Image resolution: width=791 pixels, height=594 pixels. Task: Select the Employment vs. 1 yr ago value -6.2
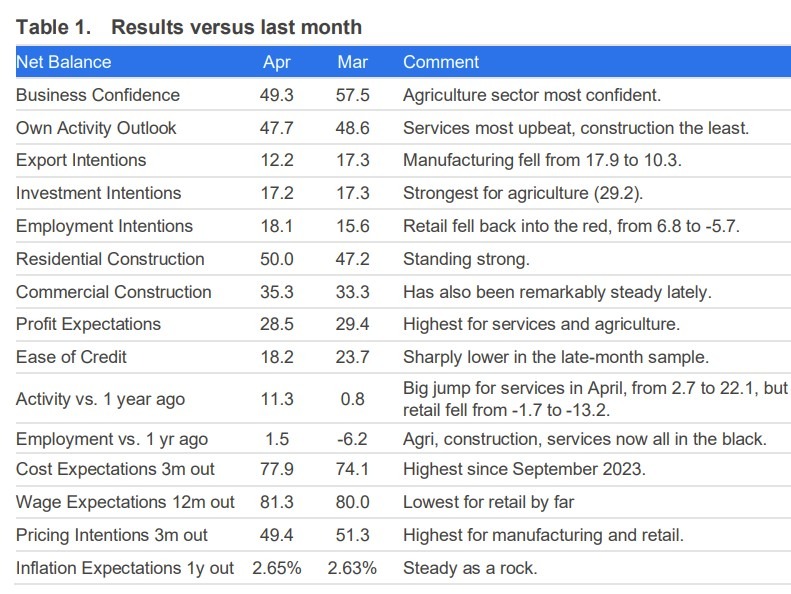(352, 439)
